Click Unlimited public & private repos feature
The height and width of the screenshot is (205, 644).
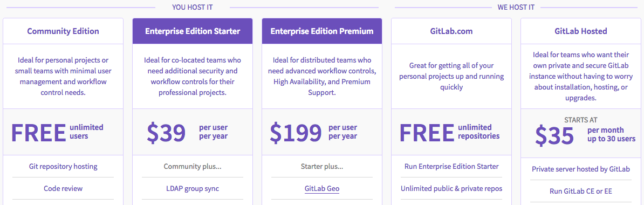tap(451, 189)
